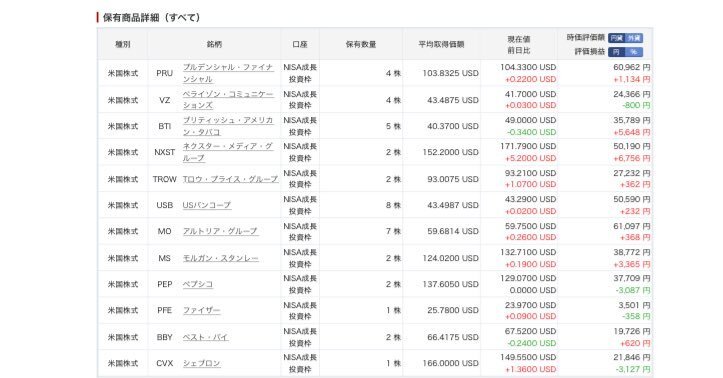Open ベライゾン・コミュニケーションズ stock link
Screen dimensions: 723x378
pyautogui.click(x=228, y=100)
